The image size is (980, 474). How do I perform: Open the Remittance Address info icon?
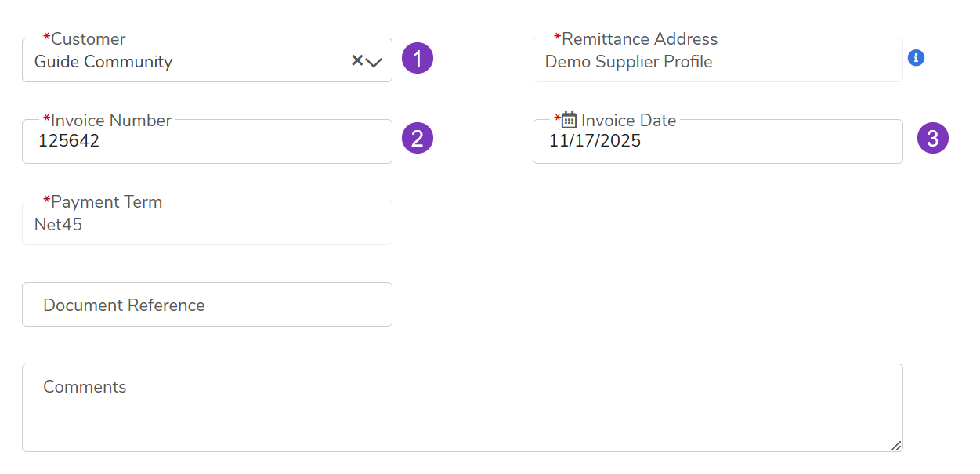[x=916, y=58]
